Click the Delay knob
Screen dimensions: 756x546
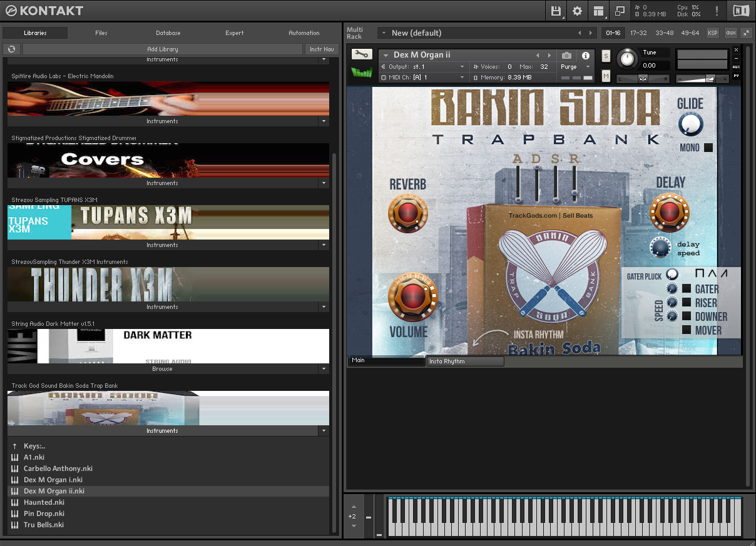coord(670,212)
